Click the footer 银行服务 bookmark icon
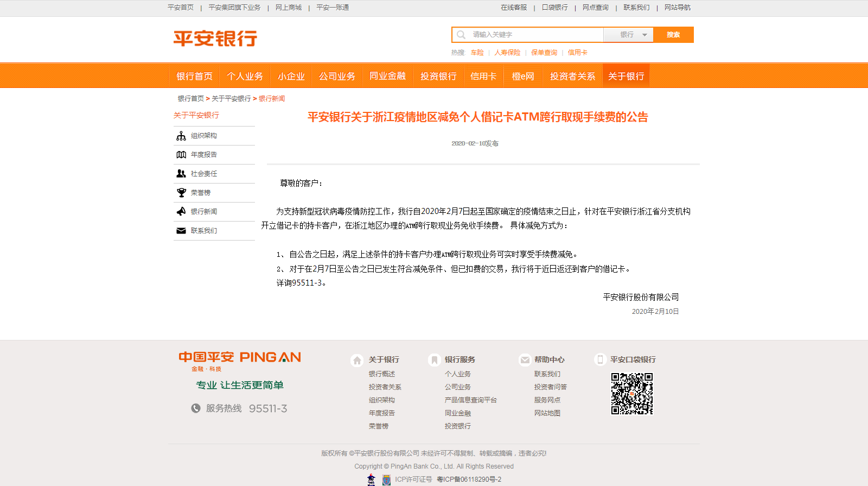 click(434, 360)
